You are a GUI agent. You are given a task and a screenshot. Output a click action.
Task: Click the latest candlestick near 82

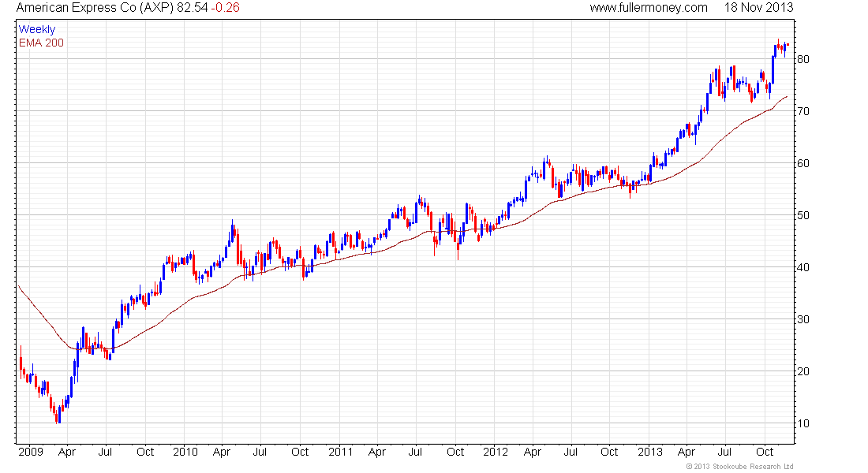coord(788,45)
